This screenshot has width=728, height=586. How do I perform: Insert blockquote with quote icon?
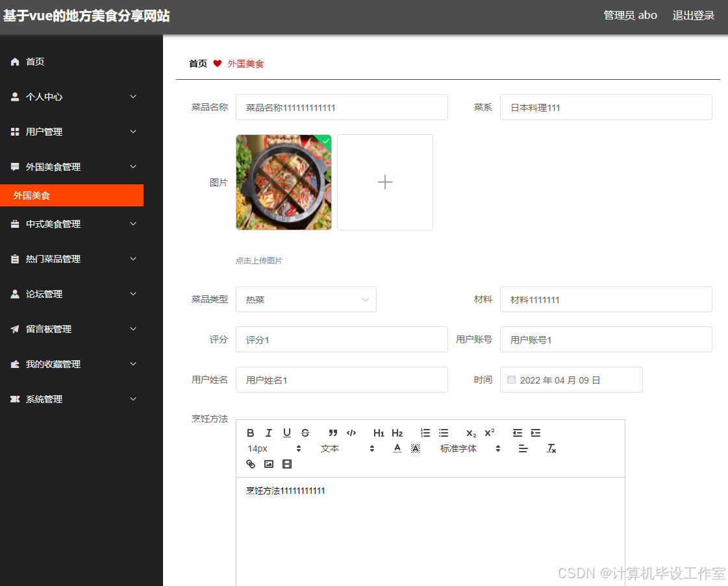(333, 433)
